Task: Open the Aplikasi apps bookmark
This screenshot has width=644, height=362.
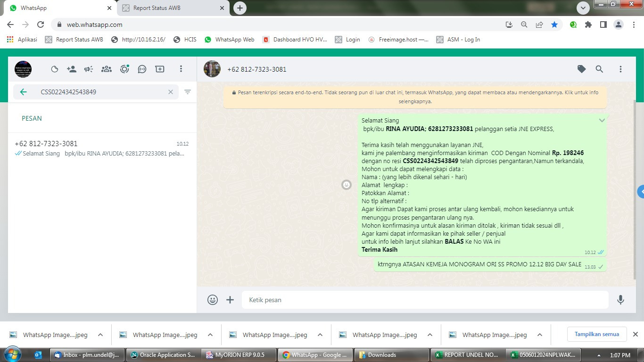Action: pos(22,40)
